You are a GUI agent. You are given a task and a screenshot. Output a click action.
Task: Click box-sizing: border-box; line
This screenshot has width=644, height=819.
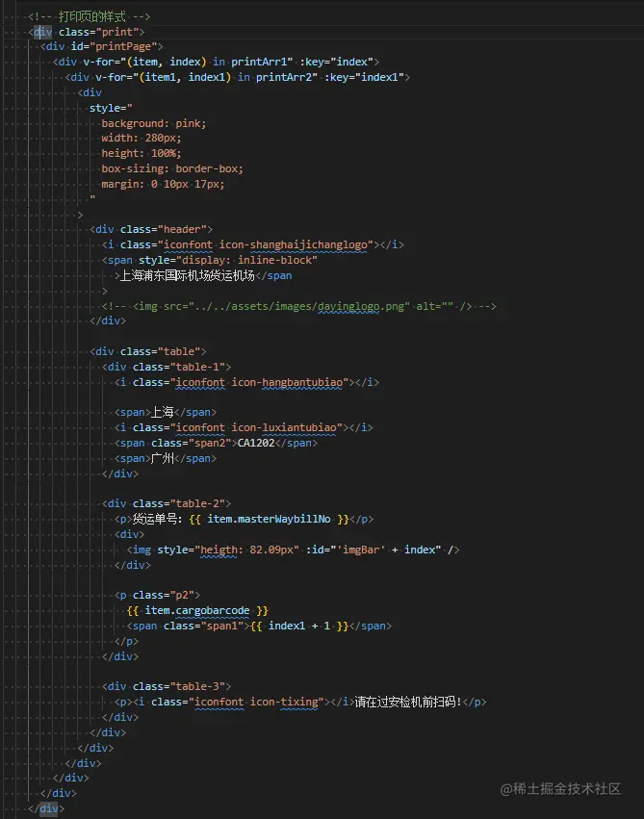(x=172, y=168)
